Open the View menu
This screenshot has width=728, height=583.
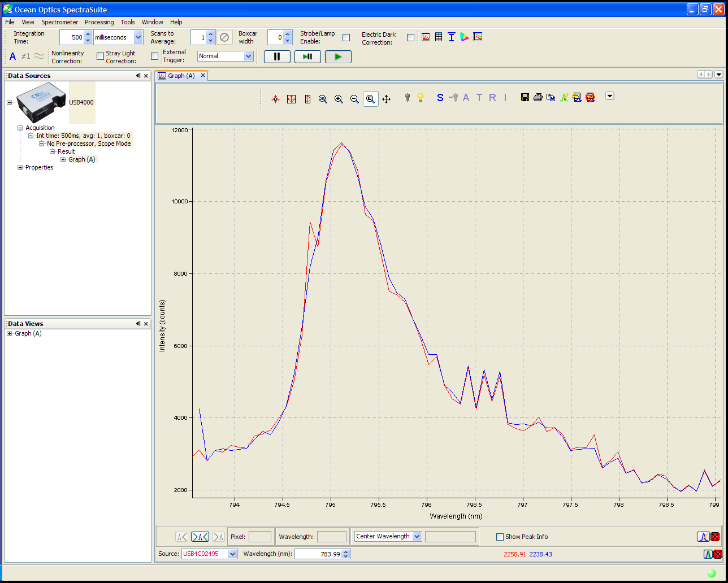[x=28, y=22]
